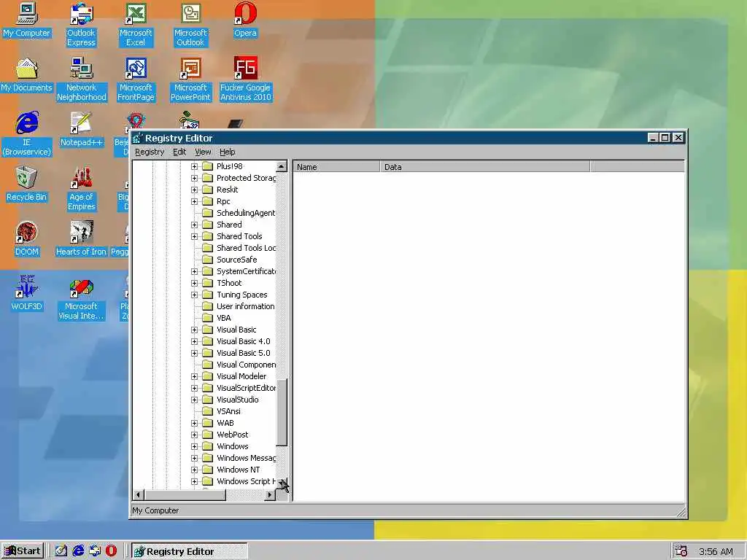Select the VSAnsi registry key
This screenshot has width=747, height=560.
[228, 411]
